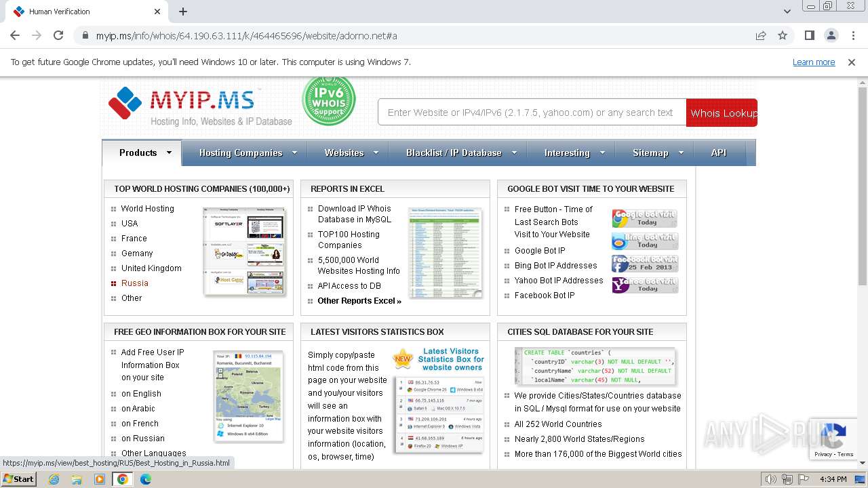Open the Chrome side panel icon

810,35
